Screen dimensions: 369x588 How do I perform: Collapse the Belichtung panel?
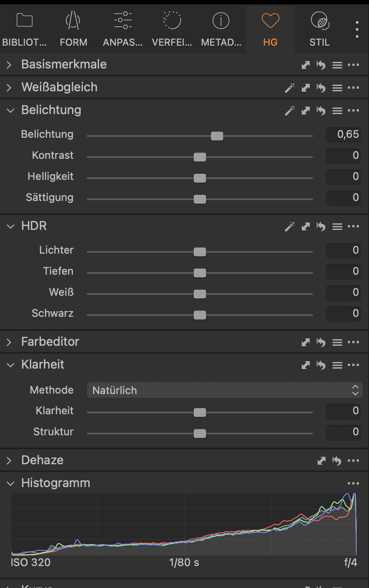tap(10, 110)
